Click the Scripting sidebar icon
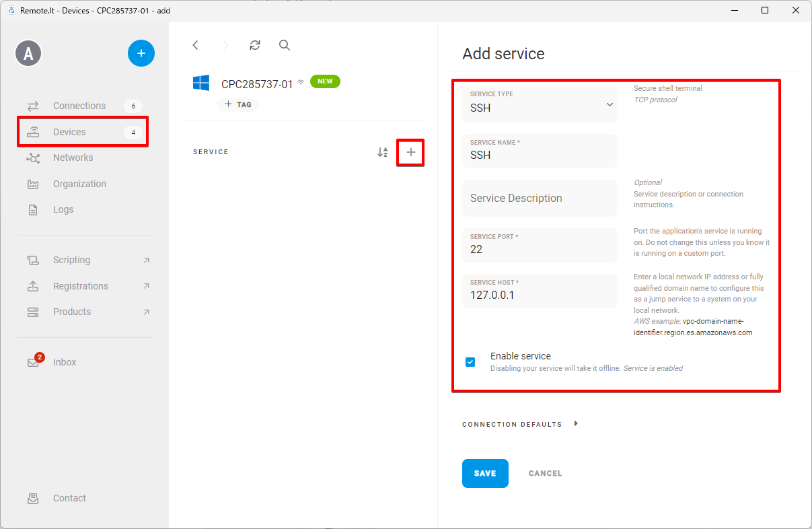812x529 pixels. point(33,260)
